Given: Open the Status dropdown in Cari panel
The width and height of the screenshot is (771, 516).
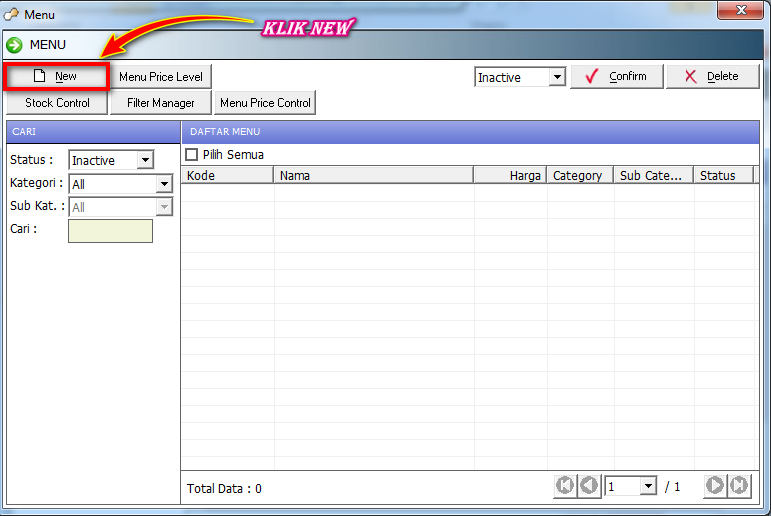Looking at the screenshot, I should coord(145,160).
